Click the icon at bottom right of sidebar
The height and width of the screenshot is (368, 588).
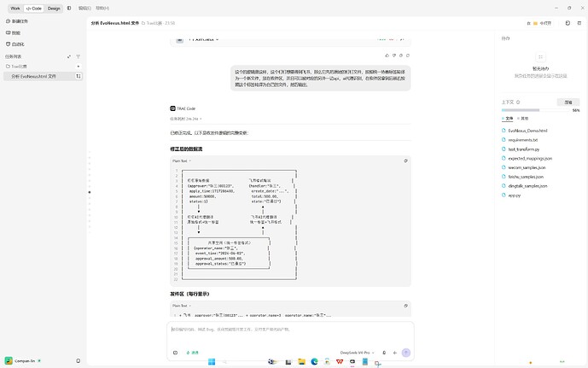pyautogui.click(x=78, y=361)
